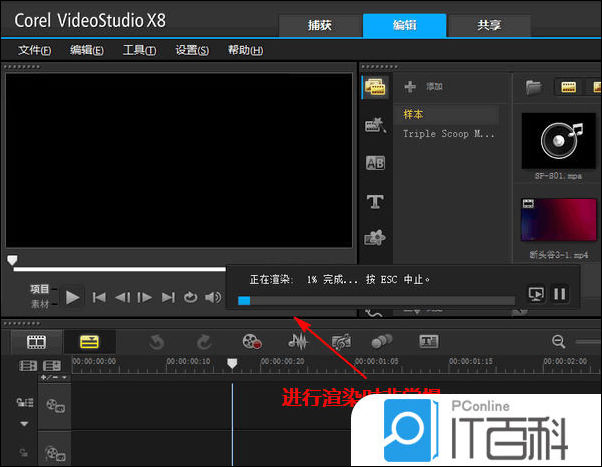
Task: Toggle the show videos filter icon
Action: (x=569, y=87)
